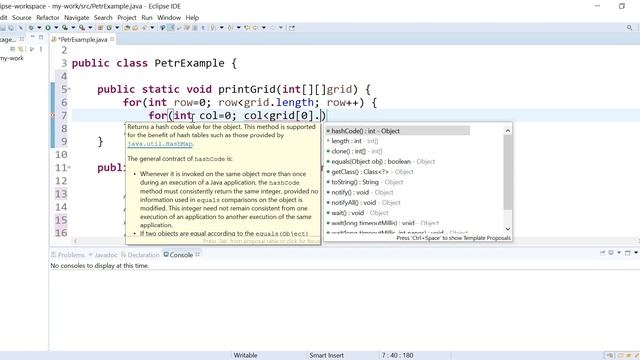Click the Display Selected Console icon
Viewport: 640px width, 360px height.
click(611, 253)
